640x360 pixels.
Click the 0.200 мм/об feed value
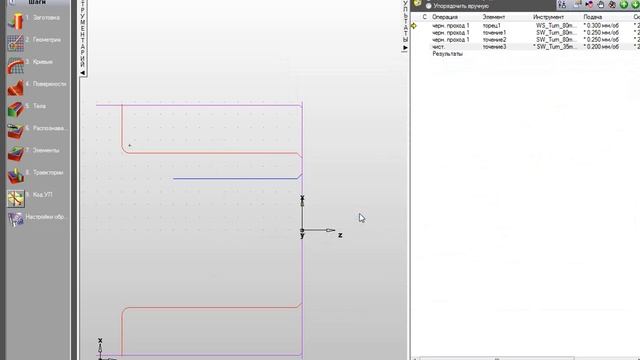601,47
